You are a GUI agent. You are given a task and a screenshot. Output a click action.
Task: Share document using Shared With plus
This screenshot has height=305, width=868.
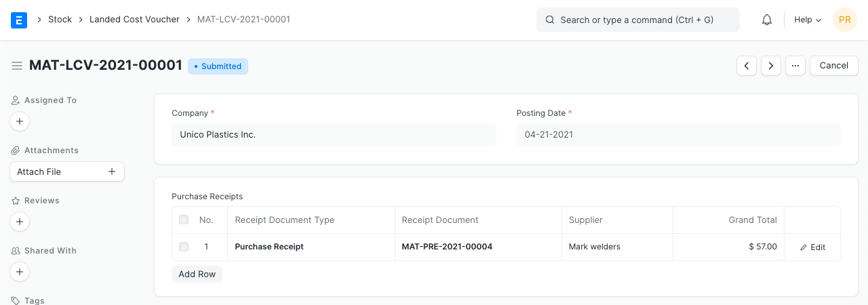(x=20, y=272)
